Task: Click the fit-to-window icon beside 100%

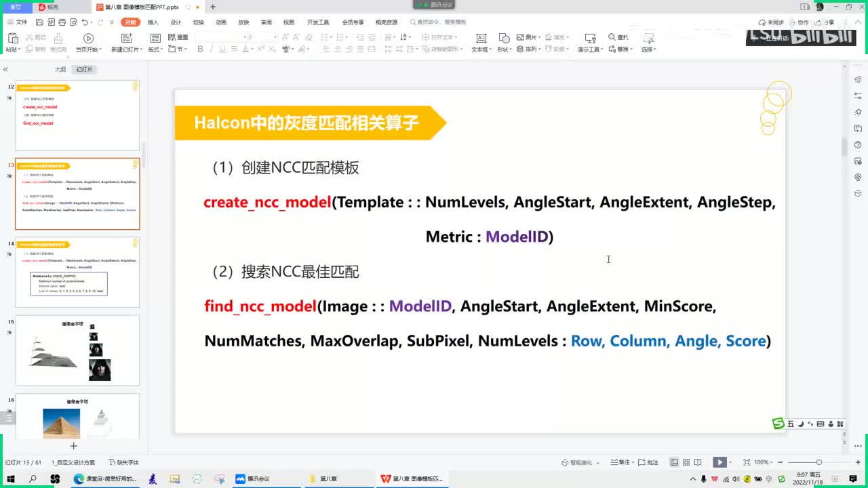Action: click(747, 462)
